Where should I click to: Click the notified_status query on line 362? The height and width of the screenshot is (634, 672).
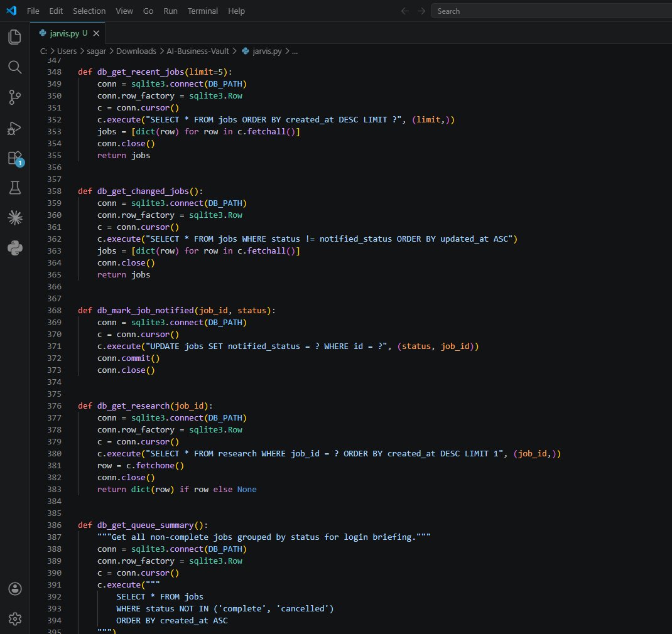pyautogui.click(x=329, y=239)
